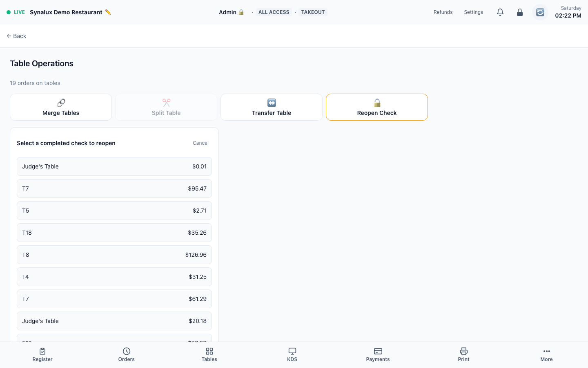Click the LIVE status indicator
588x368 pixels.
click(x=16, y=12)
